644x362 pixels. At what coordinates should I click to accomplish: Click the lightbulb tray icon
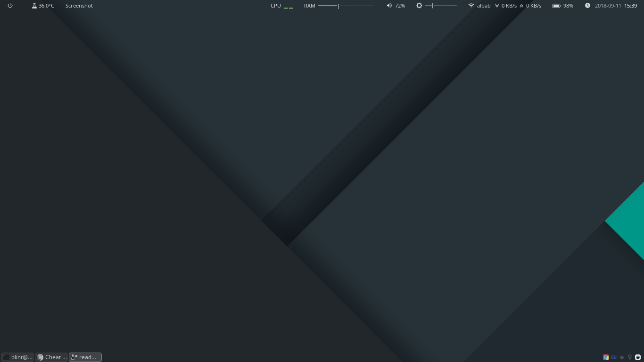[630, 357]
